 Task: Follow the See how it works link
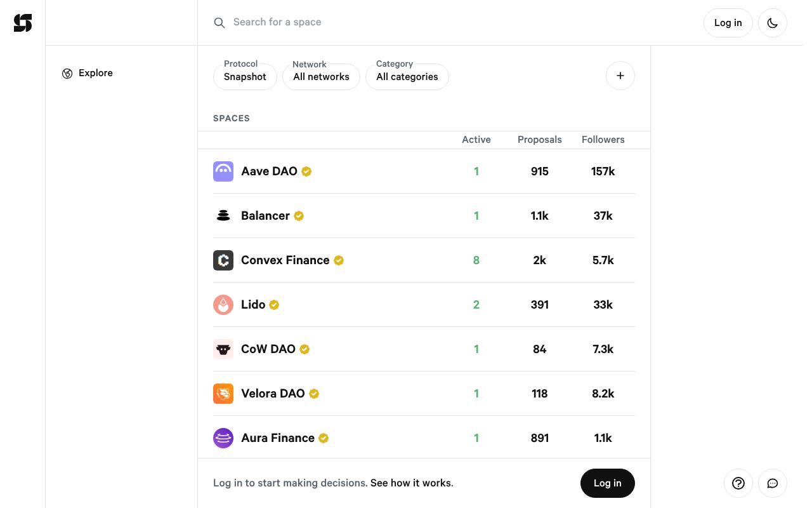pyautogui.click(x=411, y=483)
